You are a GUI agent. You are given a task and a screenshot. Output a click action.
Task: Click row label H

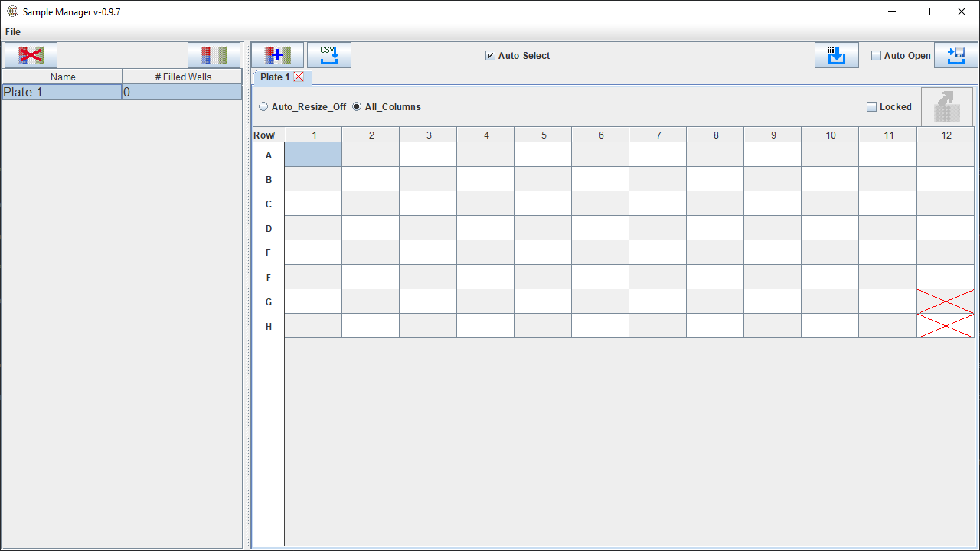click(269, 326)
